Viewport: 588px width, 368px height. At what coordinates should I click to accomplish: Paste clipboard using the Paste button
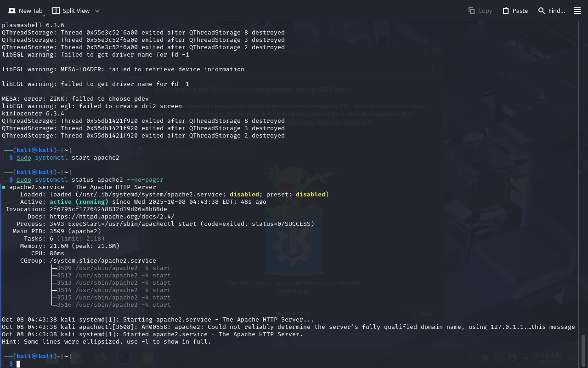point(515,11)
